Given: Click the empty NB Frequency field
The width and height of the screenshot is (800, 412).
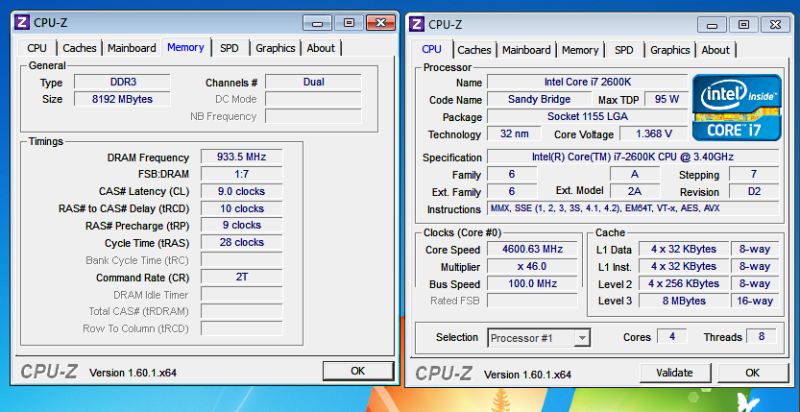Looking at the screenshot, I should tap(313, 116).
